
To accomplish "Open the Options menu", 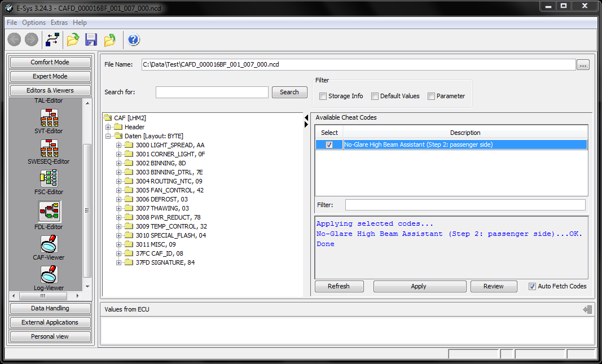I will (34, 23).
